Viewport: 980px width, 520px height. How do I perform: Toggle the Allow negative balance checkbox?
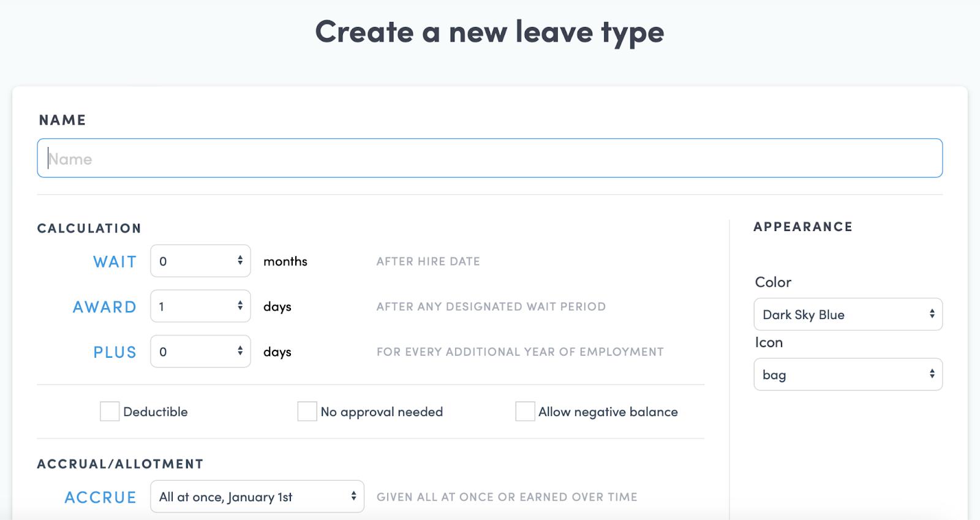pos(525,412)
